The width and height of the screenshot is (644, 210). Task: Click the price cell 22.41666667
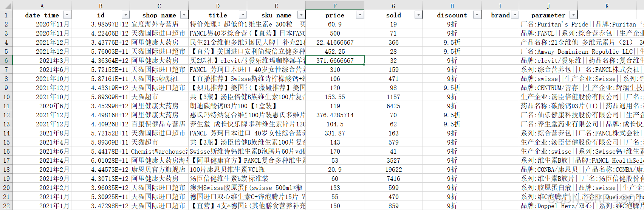click(335, 42)
